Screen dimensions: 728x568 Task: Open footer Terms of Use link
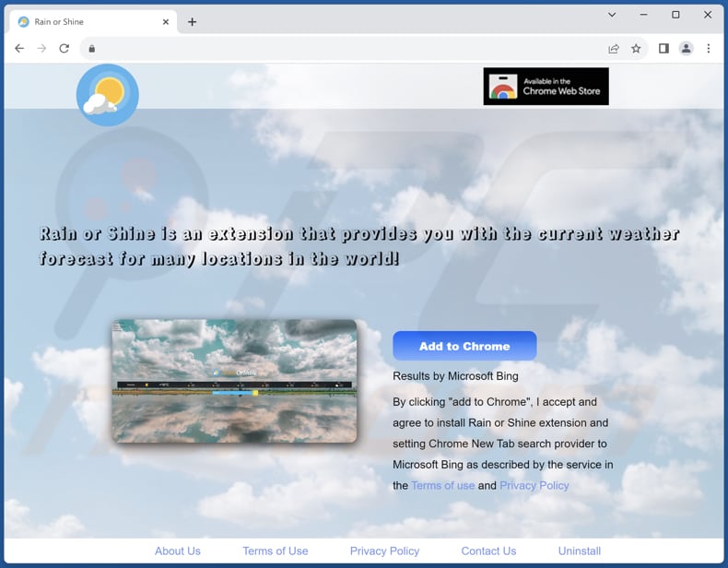276,550
